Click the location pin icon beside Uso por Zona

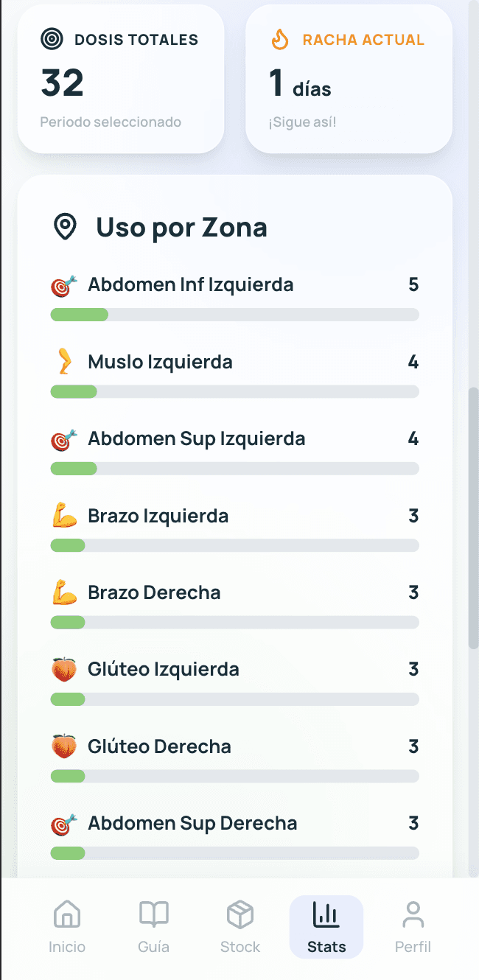tap(66, 226)
